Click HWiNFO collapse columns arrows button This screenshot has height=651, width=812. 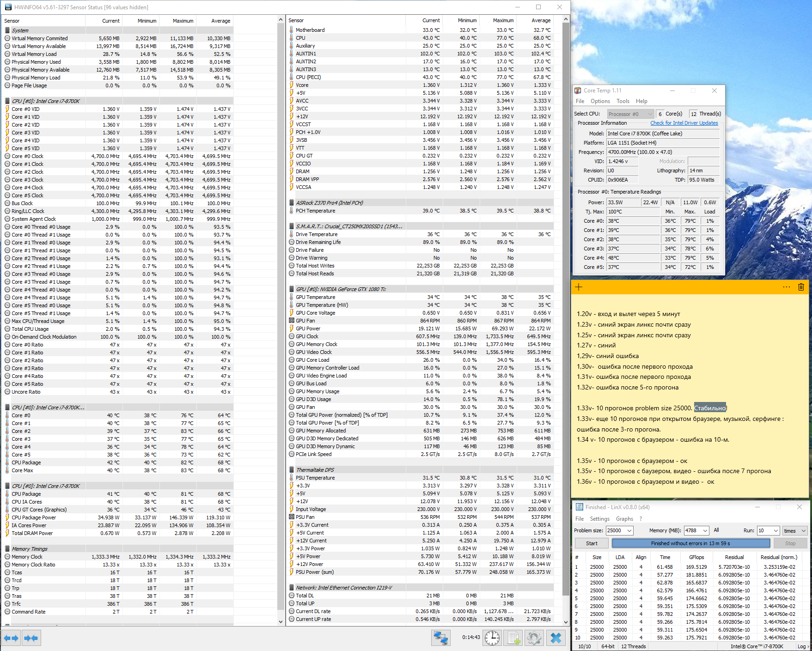coord(31,638)
